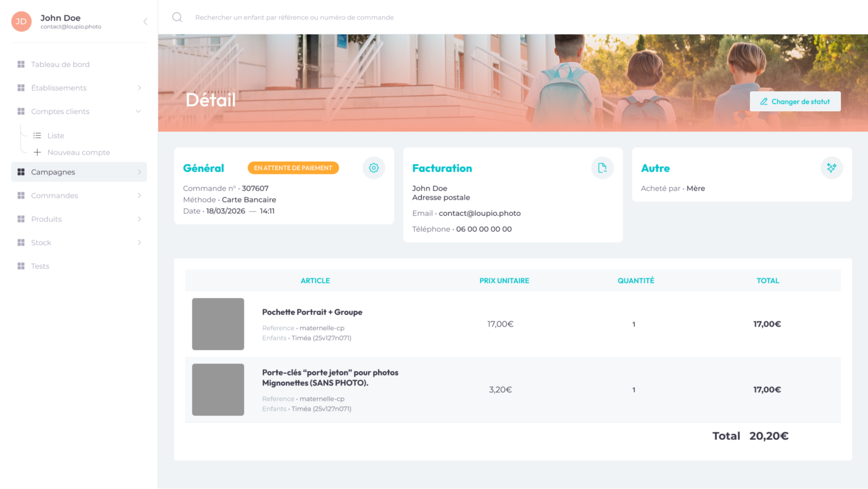Click the Carte Bancaire method value
Screen dimensions: 868x489
249,200
